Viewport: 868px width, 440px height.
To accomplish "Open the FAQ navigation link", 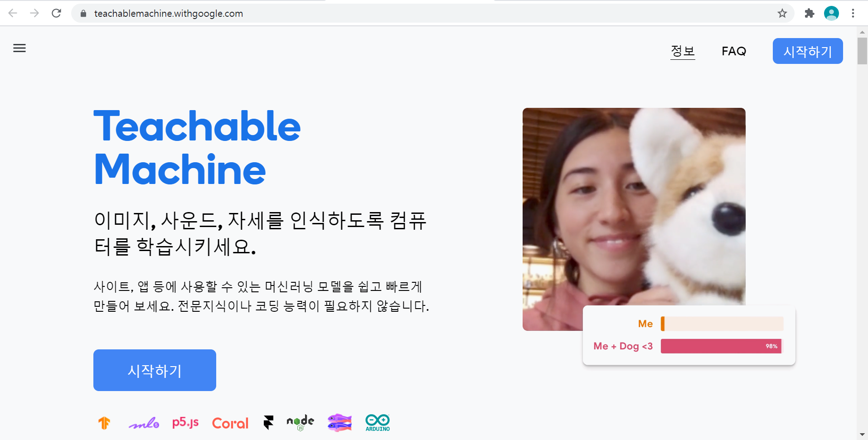I will coord(734,51).
